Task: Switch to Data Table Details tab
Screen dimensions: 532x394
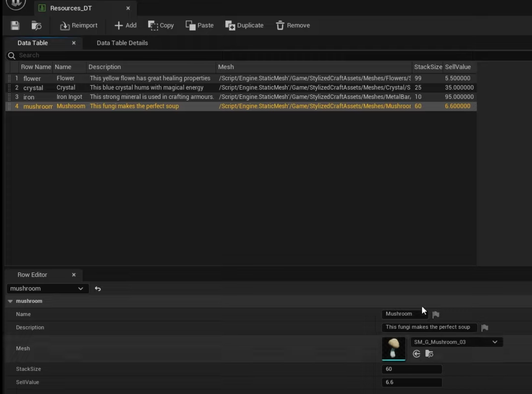Action: 122,43
